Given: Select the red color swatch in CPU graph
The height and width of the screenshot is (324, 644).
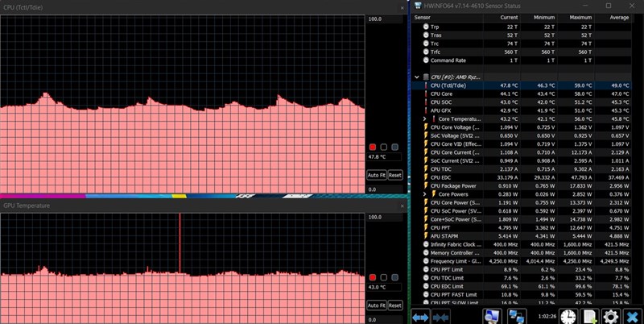Looking at the screenshot, I should [373, 147].
